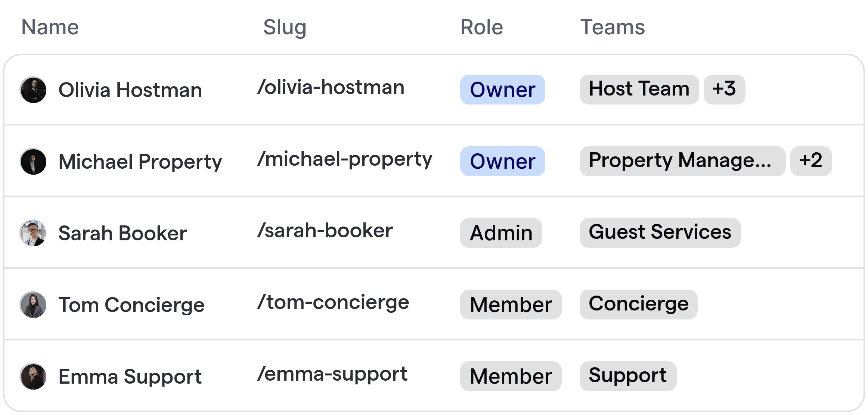This screenshot has height=415, width=868.
Task: Expand the +2 teams badge for Michael
Action: click(811, 161)
